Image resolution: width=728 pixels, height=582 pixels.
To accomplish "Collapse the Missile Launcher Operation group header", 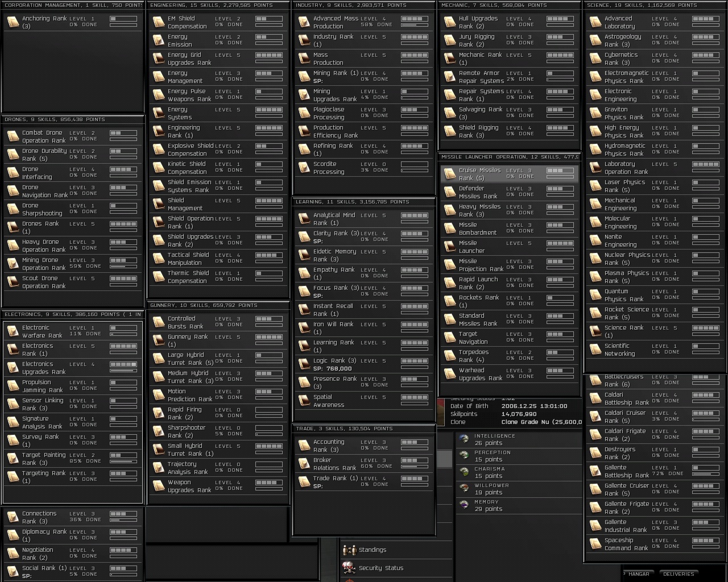I will [510, 157].
